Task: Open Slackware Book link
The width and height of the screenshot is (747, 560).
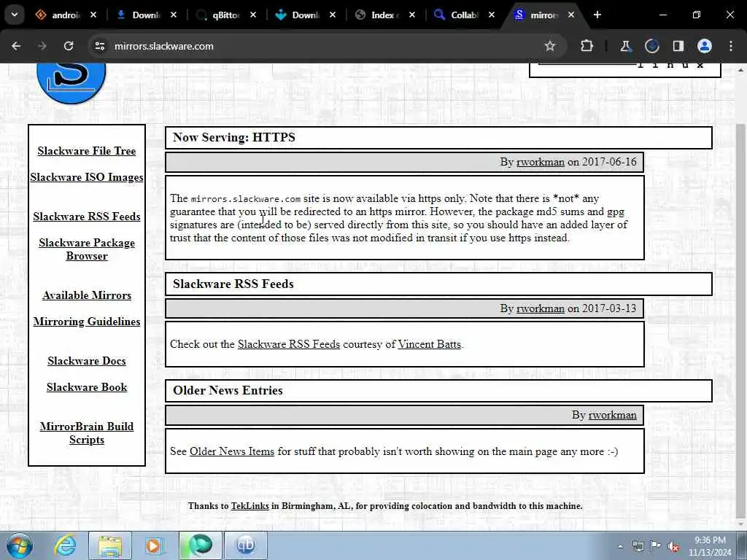Action: pos(87,387)
